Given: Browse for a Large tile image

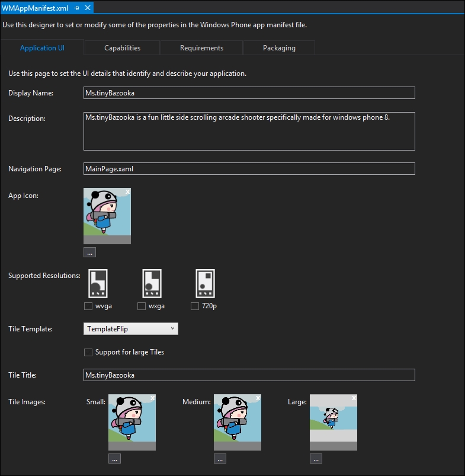Looking at the screenshot, I should point(316,459).
